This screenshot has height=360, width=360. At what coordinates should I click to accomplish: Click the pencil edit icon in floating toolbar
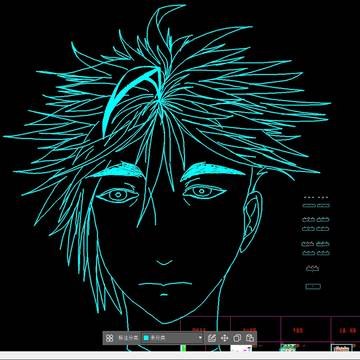[212, 338]
